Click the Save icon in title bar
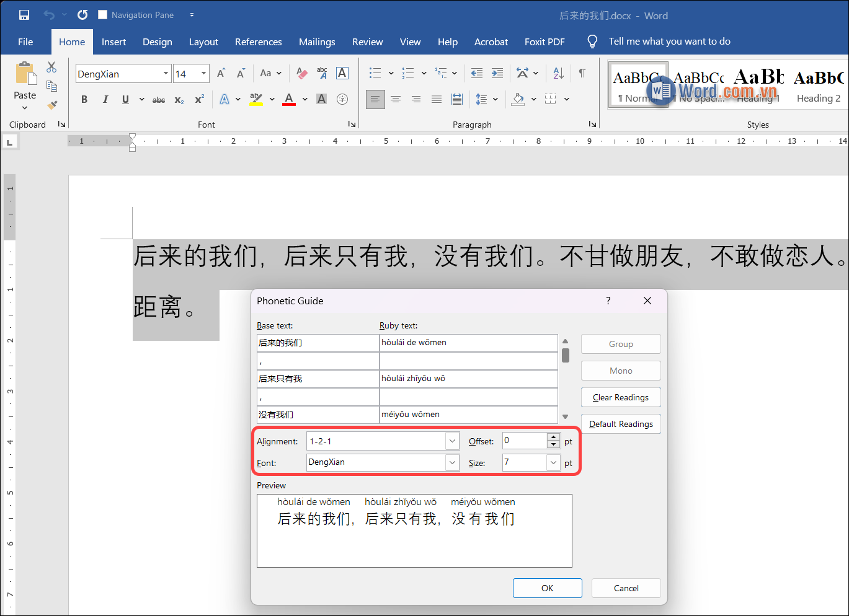This screenshot has height=616, width=849. tap(24, 15)
